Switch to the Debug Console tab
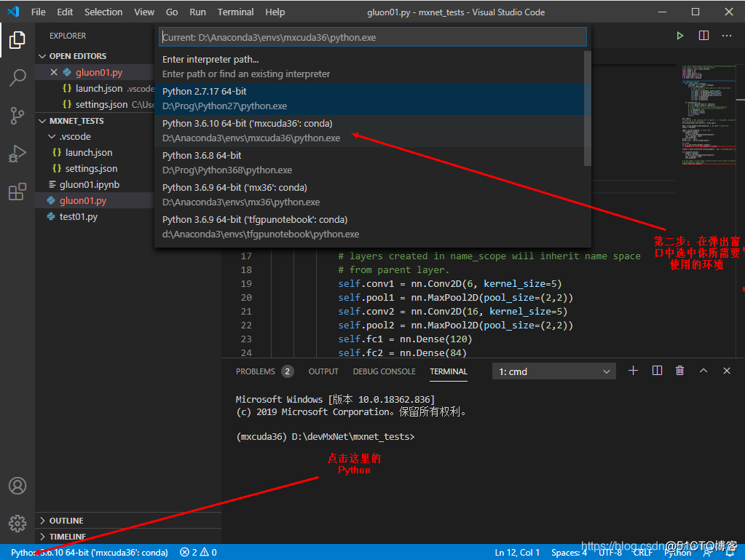Image resolution: width=745 pixels, height=560 pixels. click(x=384, y=371)
